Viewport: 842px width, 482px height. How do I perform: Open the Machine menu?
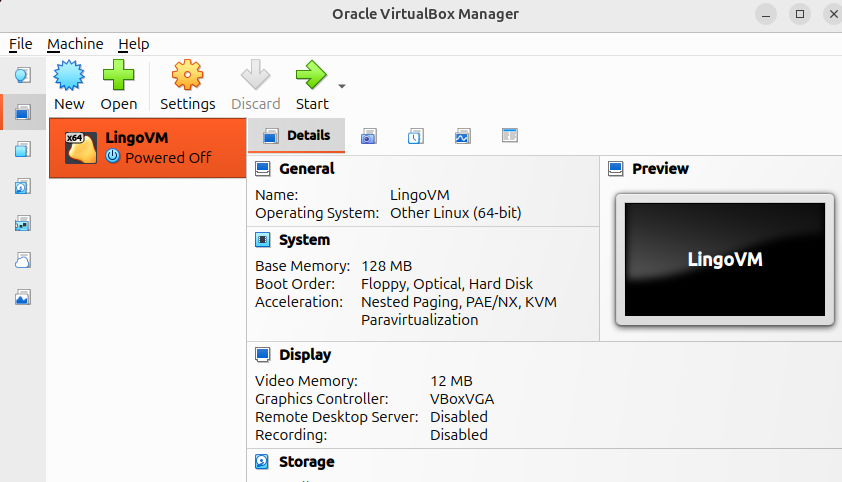tap(75, 44)
